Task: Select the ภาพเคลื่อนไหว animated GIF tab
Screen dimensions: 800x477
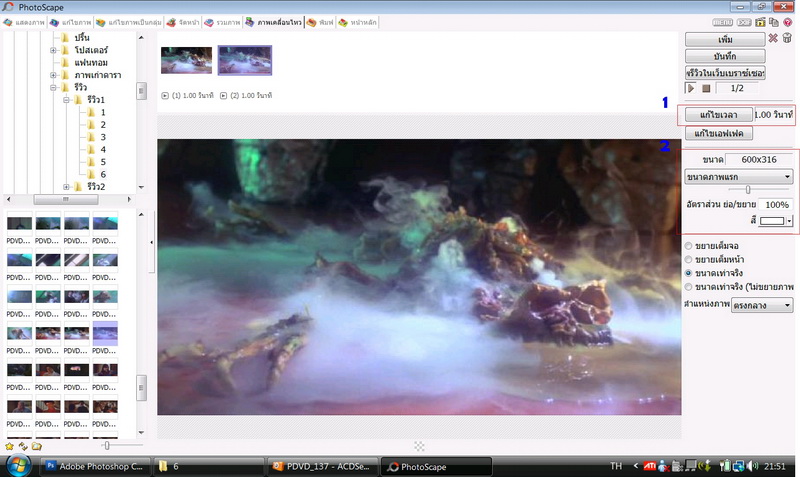Action: point(273,22)
